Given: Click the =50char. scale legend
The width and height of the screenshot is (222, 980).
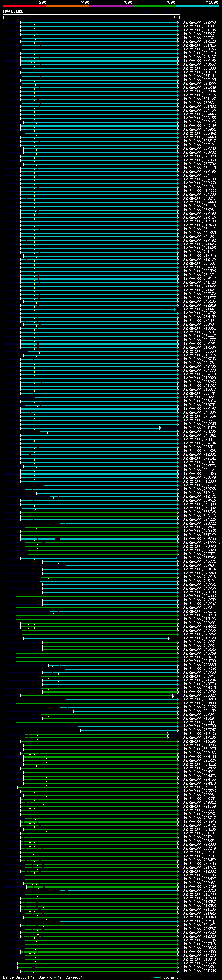Looking at the screenshot, I should point(166,977).
